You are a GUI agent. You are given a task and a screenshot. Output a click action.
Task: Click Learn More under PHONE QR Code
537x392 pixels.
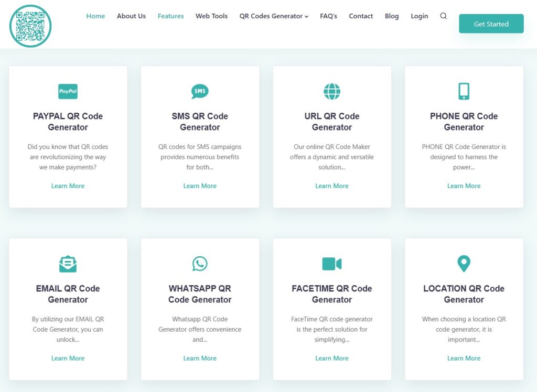[x=464, y=186]
